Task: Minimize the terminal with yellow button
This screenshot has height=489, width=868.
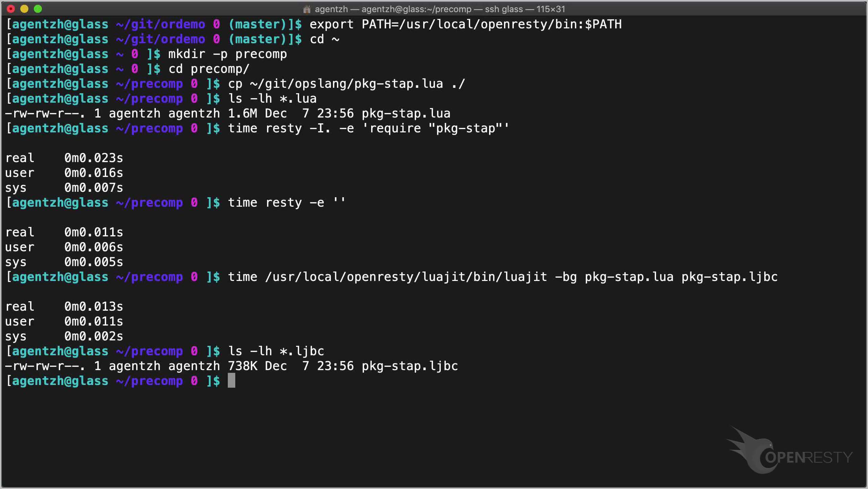Action: click(x=24, y=9)
